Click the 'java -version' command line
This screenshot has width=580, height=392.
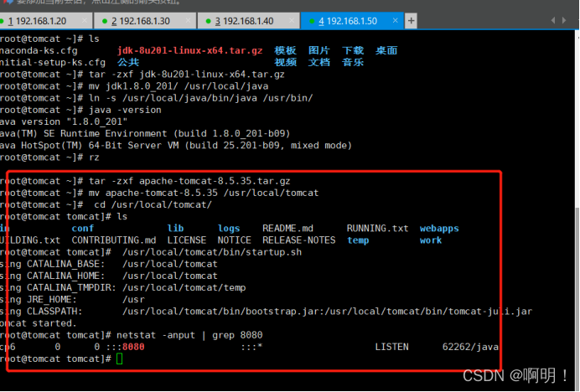click(x=125, y=111)
